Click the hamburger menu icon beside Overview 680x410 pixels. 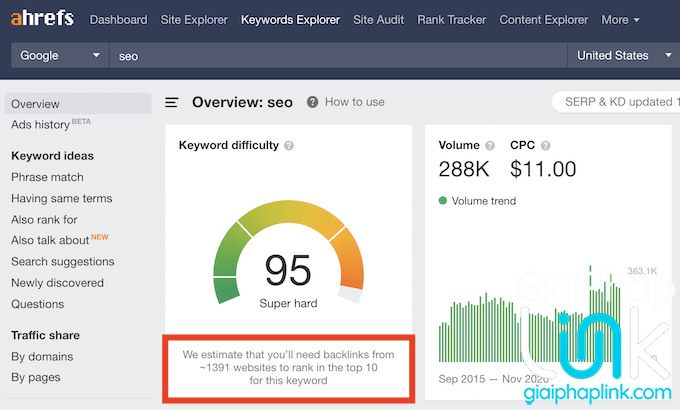[x=172, y=102]
